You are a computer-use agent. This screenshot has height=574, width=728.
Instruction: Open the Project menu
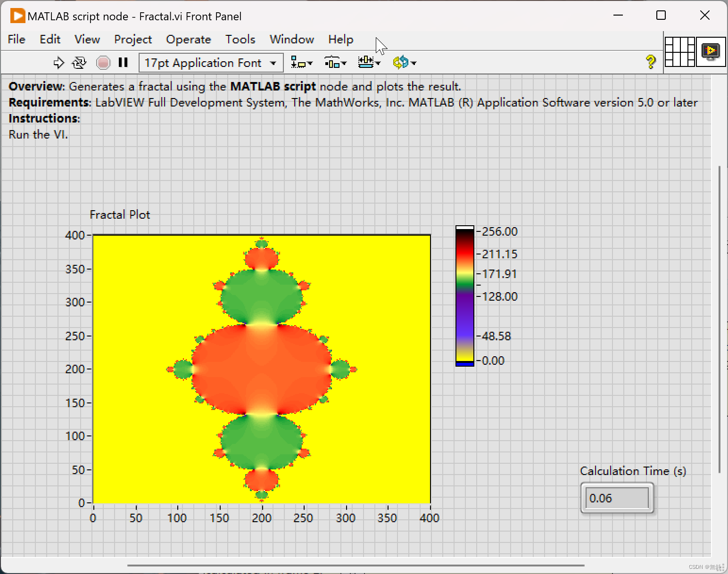(x=133, y=40)
